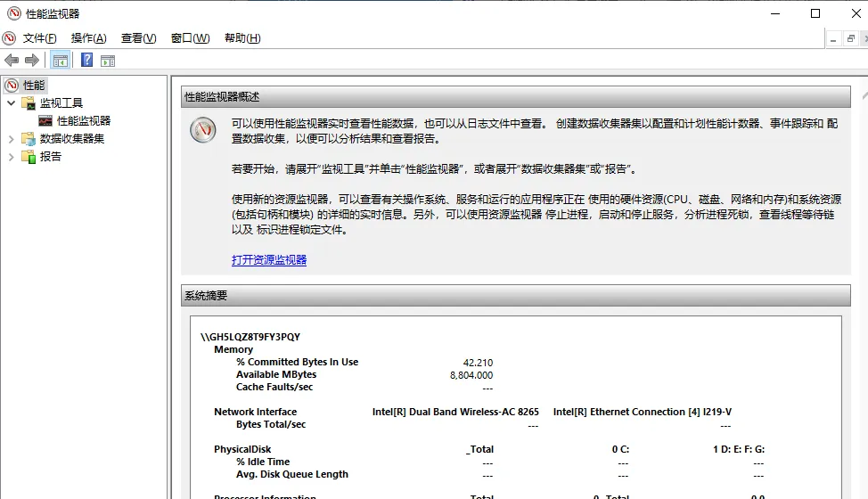This screenshot has width=868, height=499.
Task: Click the computer name \\GH5LQZ8T9FY3PQY
Action: tap(250, 337)
